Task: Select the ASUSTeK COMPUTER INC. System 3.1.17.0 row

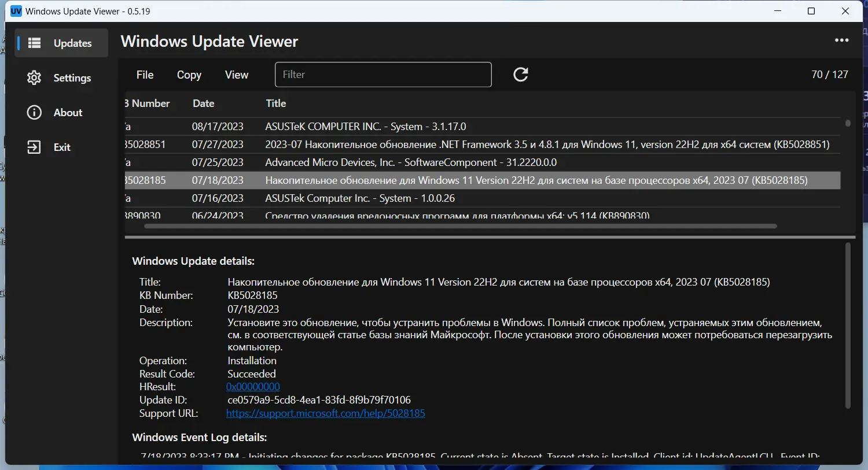Action: coord(483,127)
